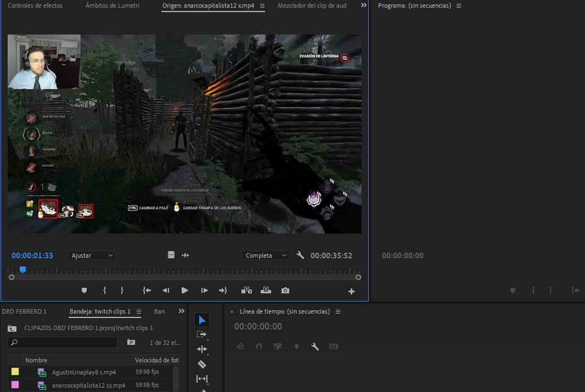Open the Ajustar zoom level dropdown
Image resolution: width=585 pixels, height=392 pixels.
(92, 255)
